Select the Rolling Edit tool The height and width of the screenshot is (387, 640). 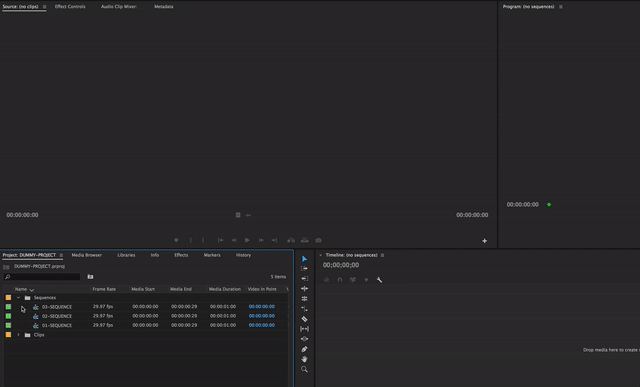[x=304, y=299]
